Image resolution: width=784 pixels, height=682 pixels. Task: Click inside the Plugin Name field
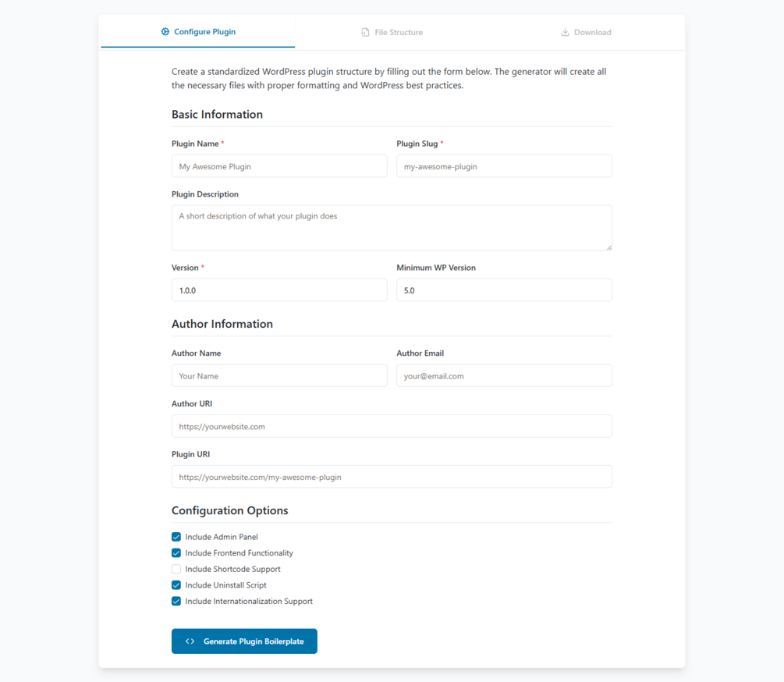[x=278, y=165]
